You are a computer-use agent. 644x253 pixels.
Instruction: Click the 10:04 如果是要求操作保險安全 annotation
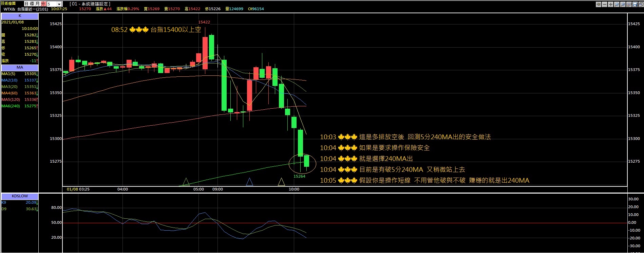[375, 148]
